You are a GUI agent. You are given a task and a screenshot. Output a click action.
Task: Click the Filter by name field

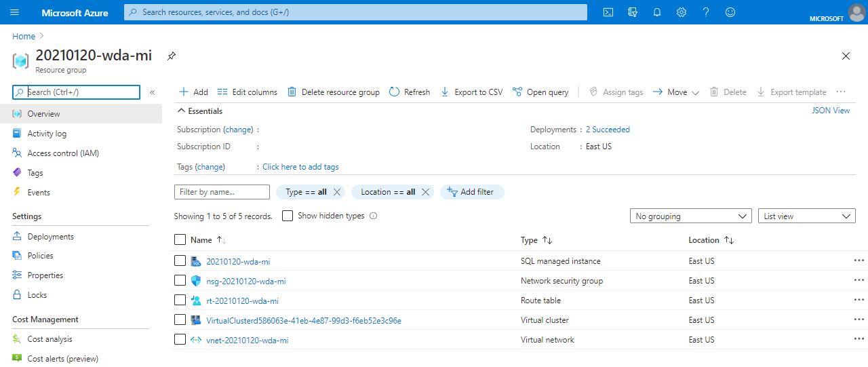pos(222,192)
